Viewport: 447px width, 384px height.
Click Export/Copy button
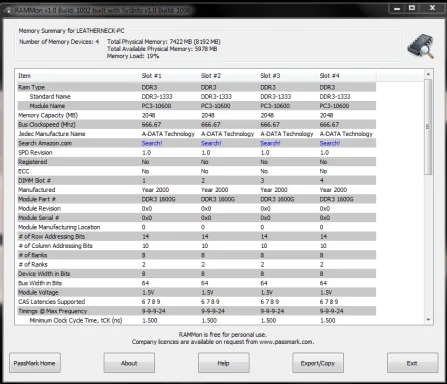(318, 363)
